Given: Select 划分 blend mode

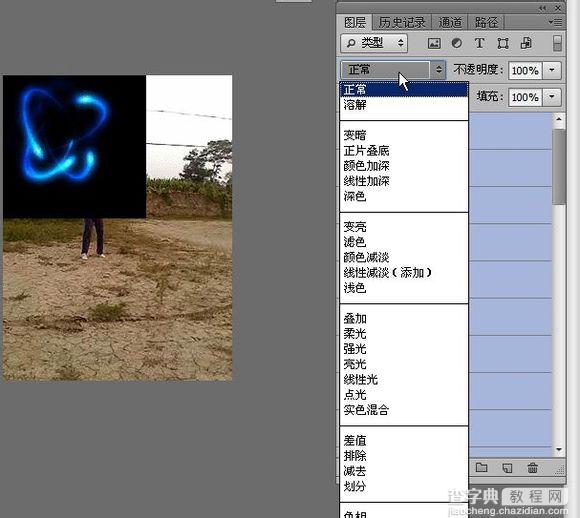Looking at the screenshot, I should point(404,486).
